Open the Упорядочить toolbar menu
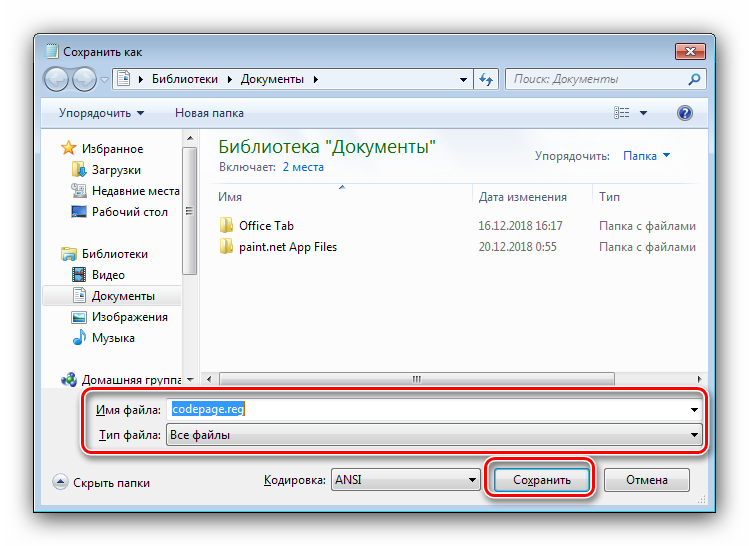Viewport: 749px width, 546px height. coord(101,113)
